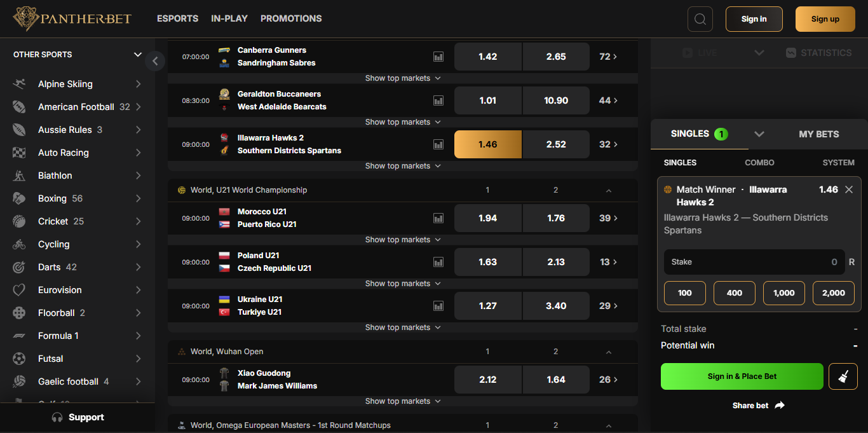868x433 pixels.
Task: Open the Support headset option
Action: [x=78, y=417]
